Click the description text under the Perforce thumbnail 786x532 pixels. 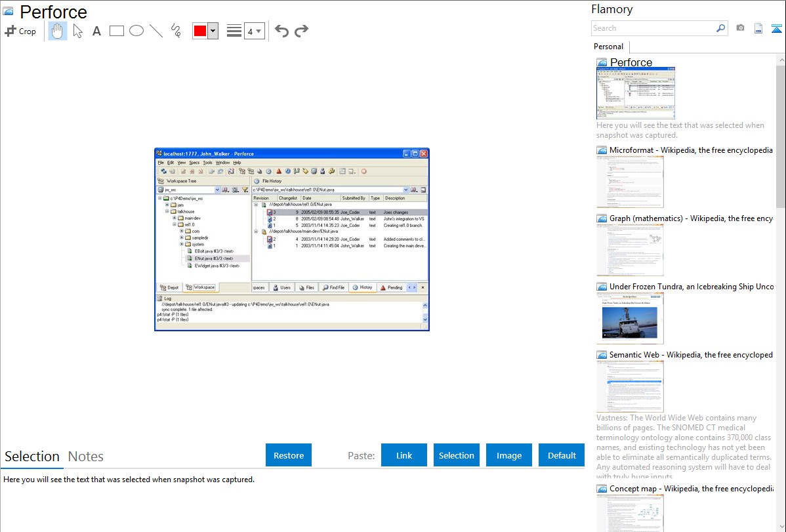click(x=680, y=130)
